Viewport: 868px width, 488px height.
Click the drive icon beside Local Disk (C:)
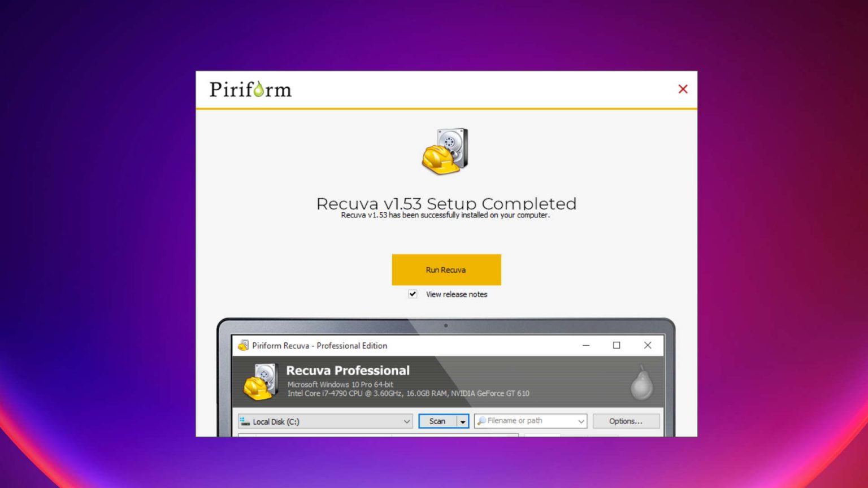(x=245, y=421)
